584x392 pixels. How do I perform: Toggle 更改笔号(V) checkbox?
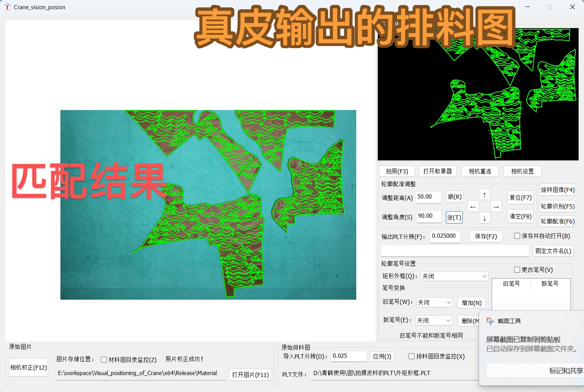click(517, 270)
